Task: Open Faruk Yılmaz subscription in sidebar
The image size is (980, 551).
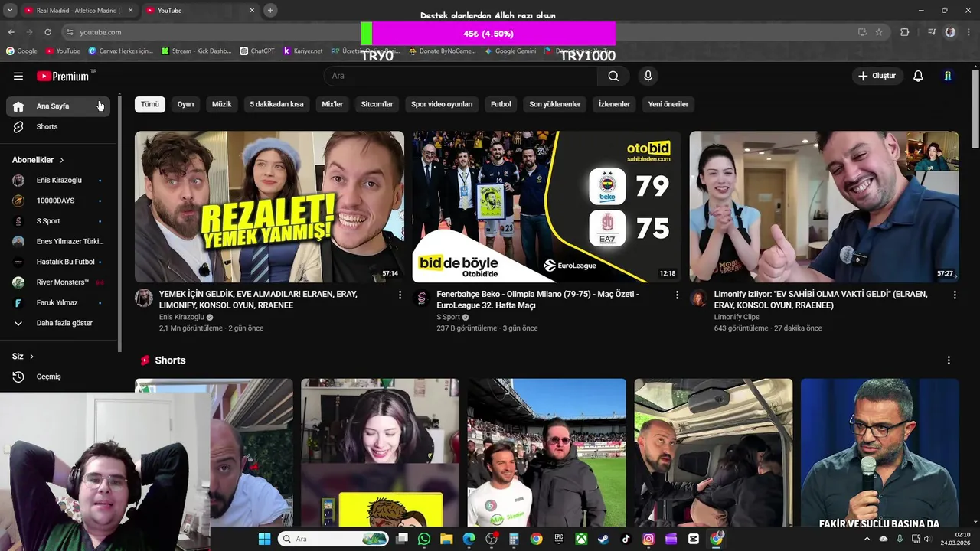Action: tap(57, 303)
